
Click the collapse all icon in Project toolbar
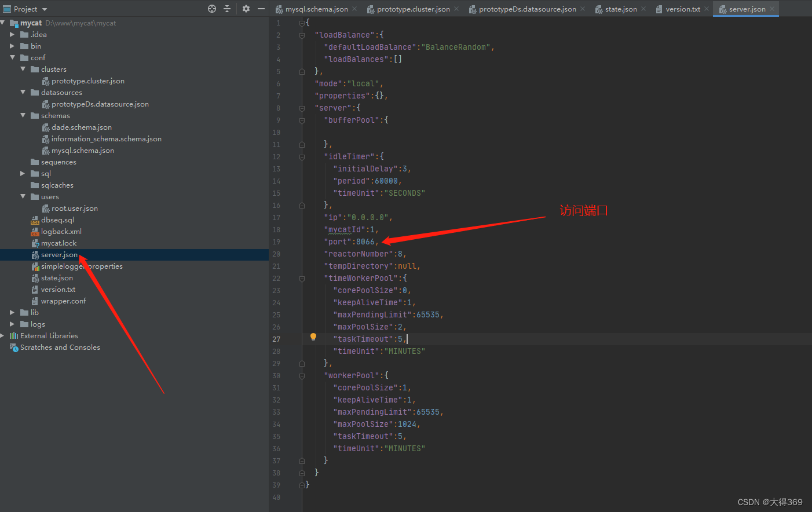coord(227,9)
